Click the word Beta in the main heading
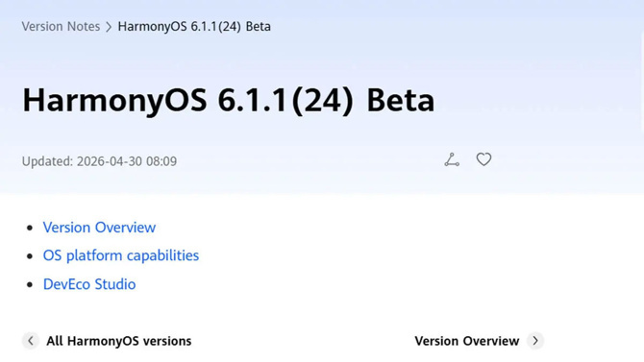Viewport: 644px width, 362px height. coord(401,100)
